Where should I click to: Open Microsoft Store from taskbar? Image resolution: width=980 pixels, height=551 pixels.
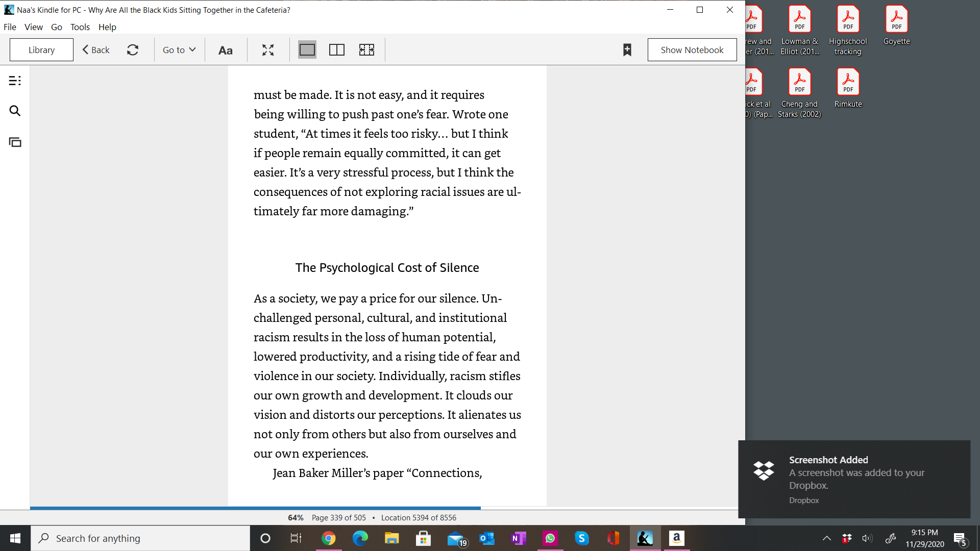[x=423, y=538]
